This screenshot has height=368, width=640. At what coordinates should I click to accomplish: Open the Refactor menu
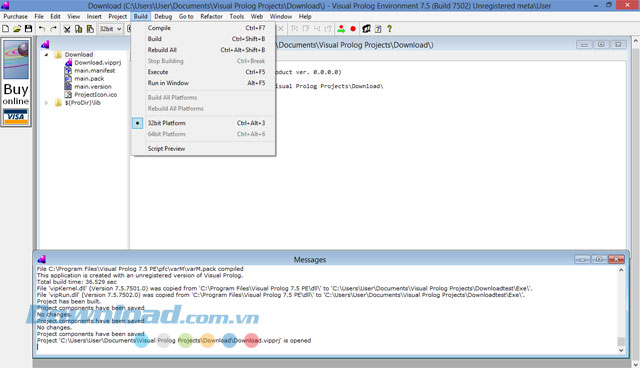coord(211,16)
